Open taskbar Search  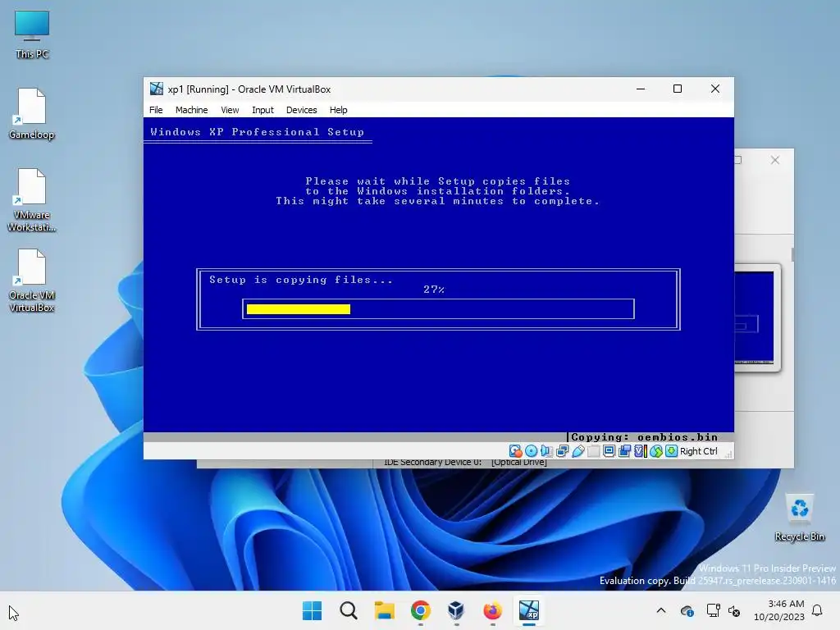pos(348,610)
